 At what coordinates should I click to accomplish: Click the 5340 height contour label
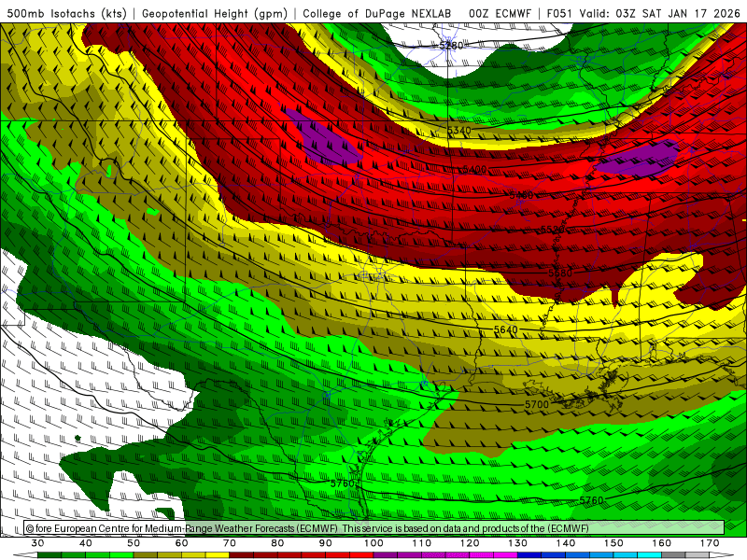458,130
